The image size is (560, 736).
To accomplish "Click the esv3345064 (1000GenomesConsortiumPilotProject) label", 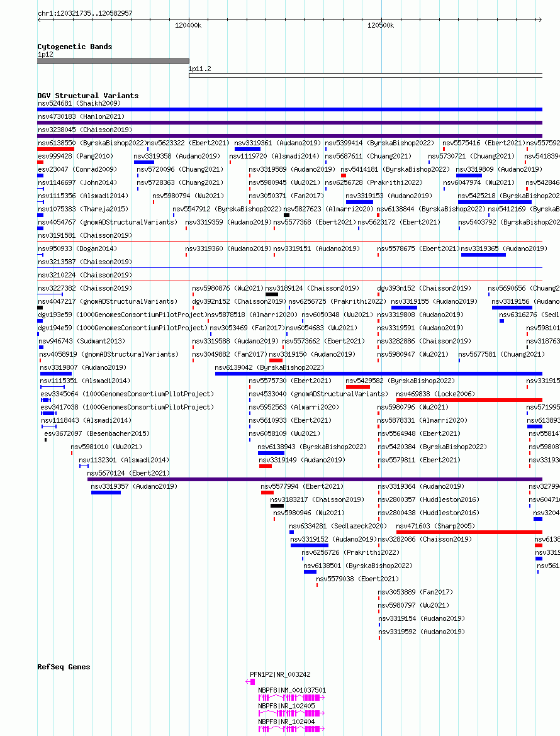I will click(x=127, y=394).
